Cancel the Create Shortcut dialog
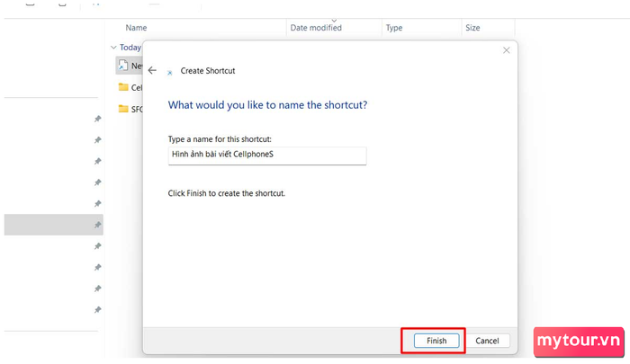 (487, 341)
